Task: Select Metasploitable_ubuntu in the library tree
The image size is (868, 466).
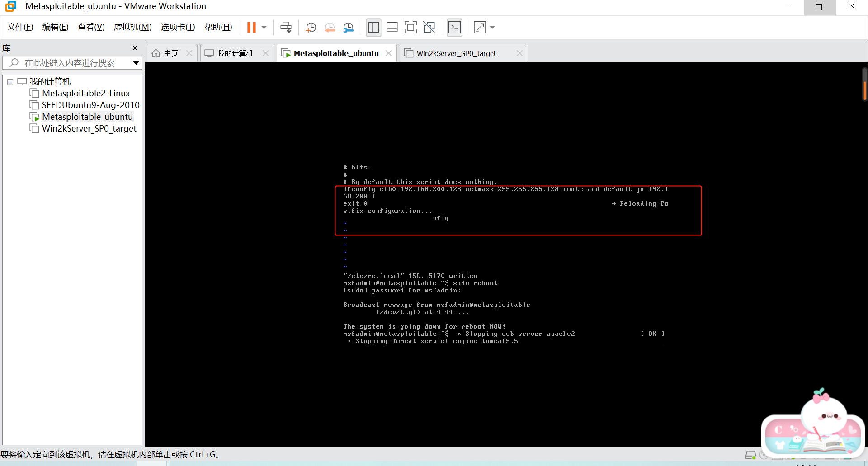Action: 87,117
